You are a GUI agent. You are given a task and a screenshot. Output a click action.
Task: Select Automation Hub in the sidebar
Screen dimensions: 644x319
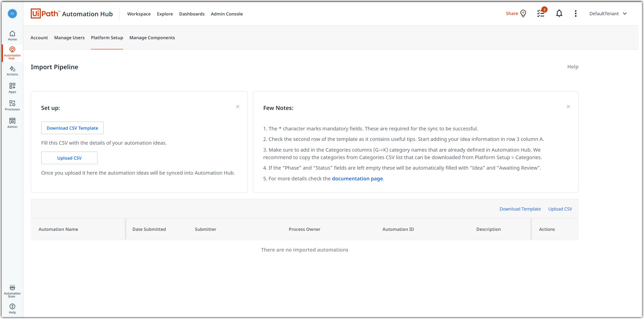(12, 53)
